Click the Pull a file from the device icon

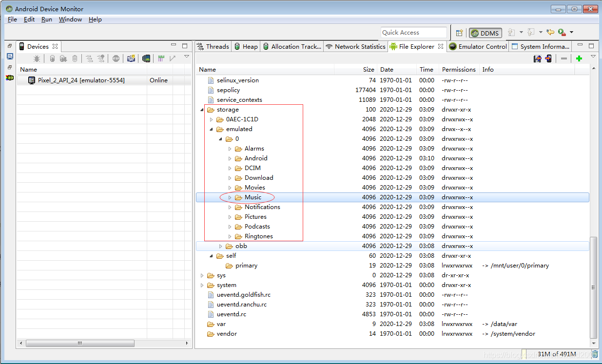coord(538,58)
